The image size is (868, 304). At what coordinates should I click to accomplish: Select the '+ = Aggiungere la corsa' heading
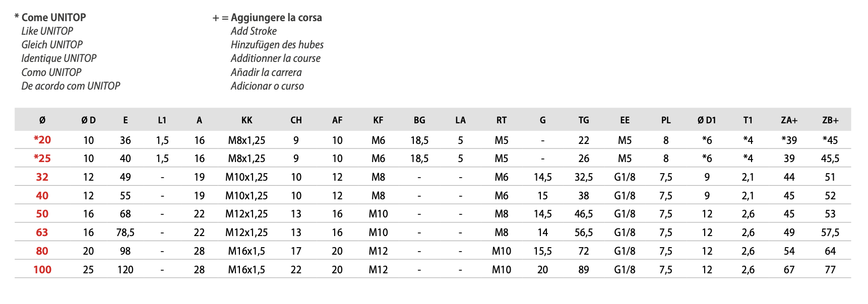coord(267,18)
